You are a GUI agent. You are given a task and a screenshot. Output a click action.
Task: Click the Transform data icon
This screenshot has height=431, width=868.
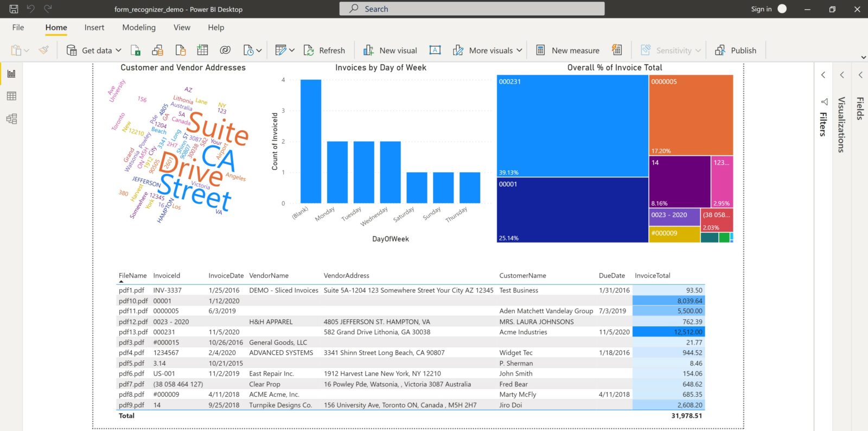[280, 50]
